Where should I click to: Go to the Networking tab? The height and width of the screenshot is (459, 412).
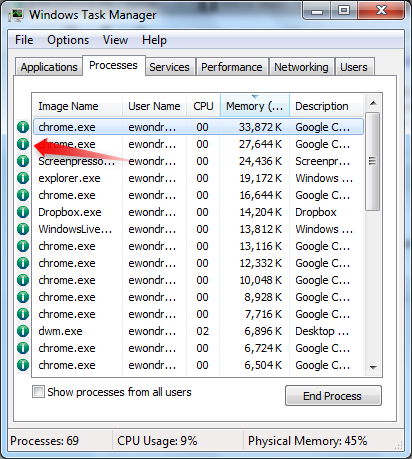301,67
